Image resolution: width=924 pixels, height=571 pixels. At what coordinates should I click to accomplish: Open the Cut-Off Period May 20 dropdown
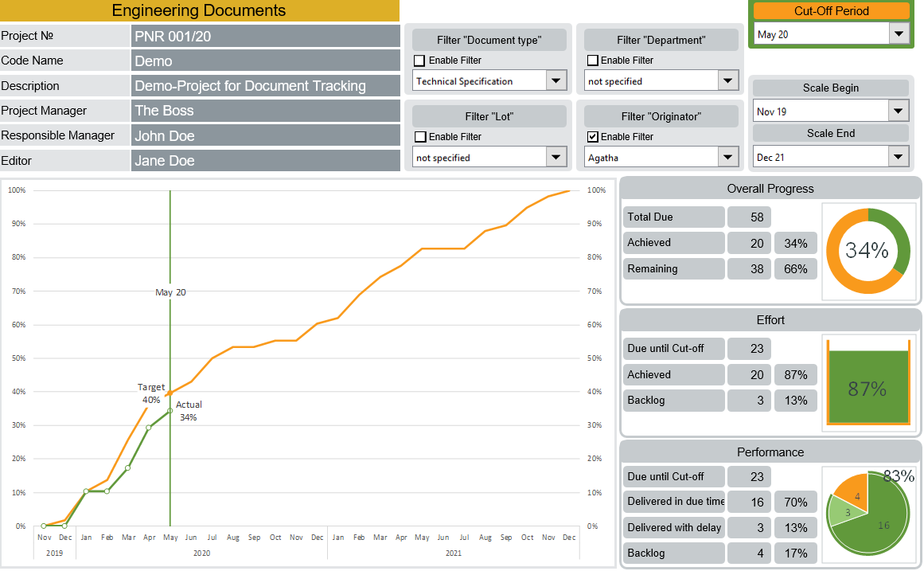coord(899,33)
